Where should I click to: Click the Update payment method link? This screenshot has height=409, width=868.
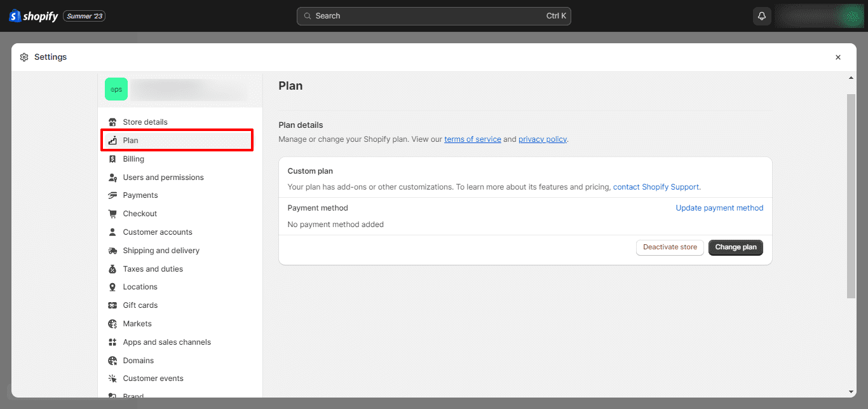(719, 207)
